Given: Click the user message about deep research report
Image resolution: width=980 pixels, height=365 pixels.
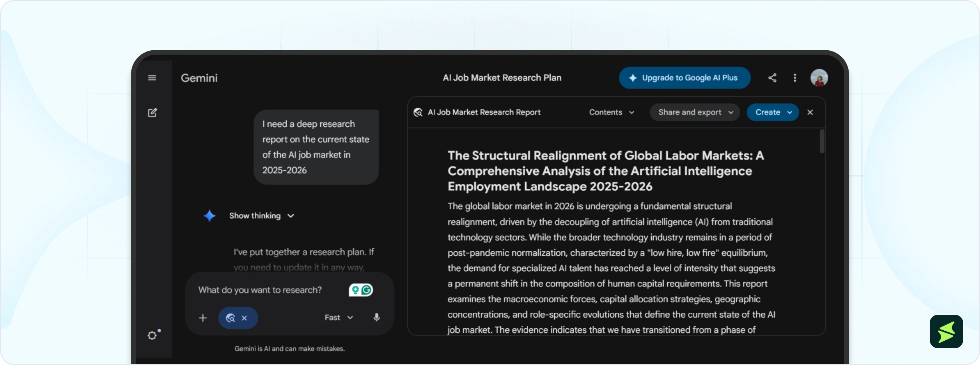Looking at the screenshot, I should click(x=316, y=147).
